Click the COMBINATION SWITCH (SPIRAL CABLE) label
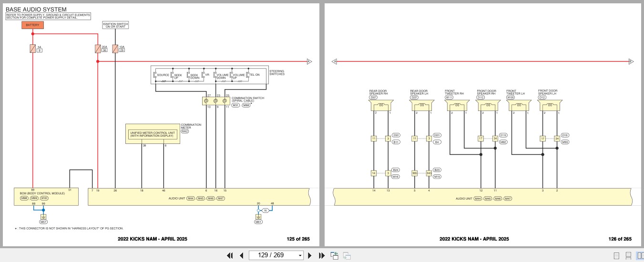This screenshot has height=262, width=644. (248, 100)
